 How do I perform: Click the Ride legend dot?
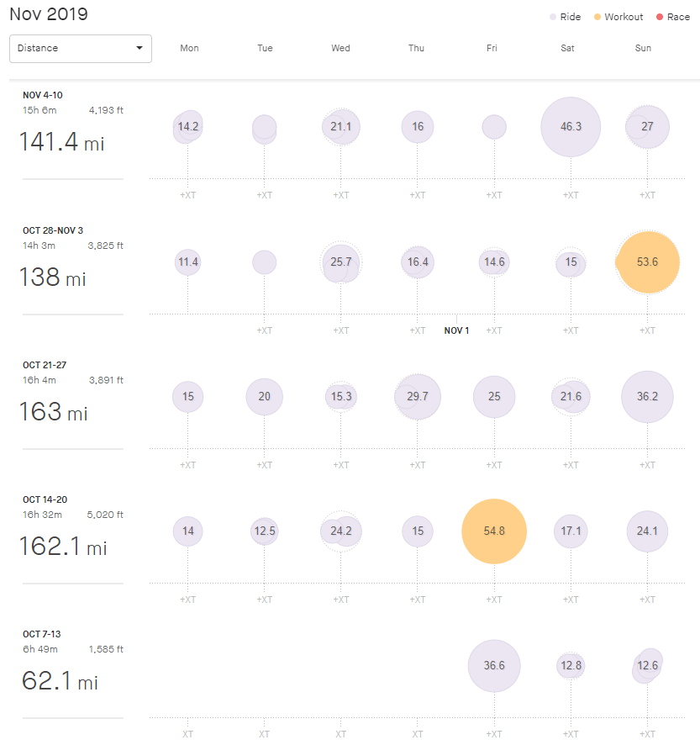point(552,17)
